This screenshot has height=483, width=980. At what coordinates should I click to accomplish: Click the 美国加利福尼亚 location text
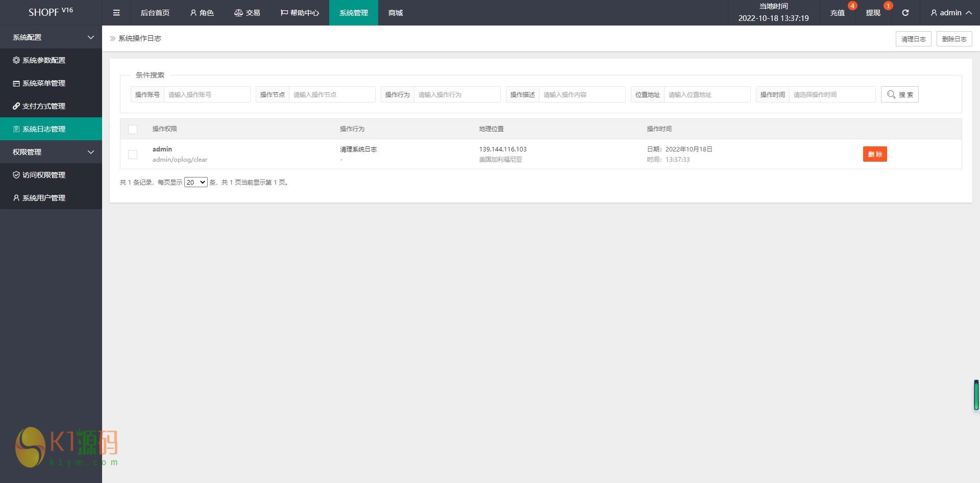coord(500,160)
